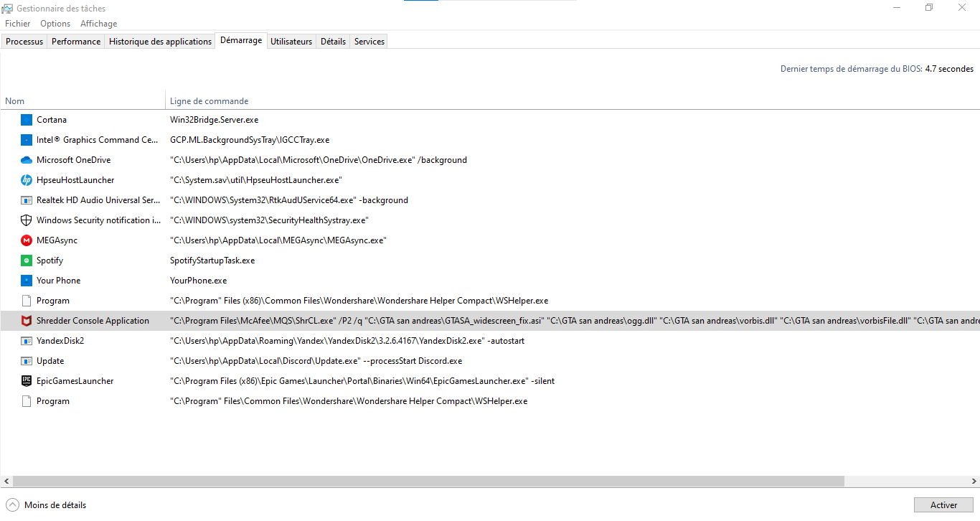Click the MEGAsync.exe command line
This screenshot has height=521, width=980.
pos(278,240)
